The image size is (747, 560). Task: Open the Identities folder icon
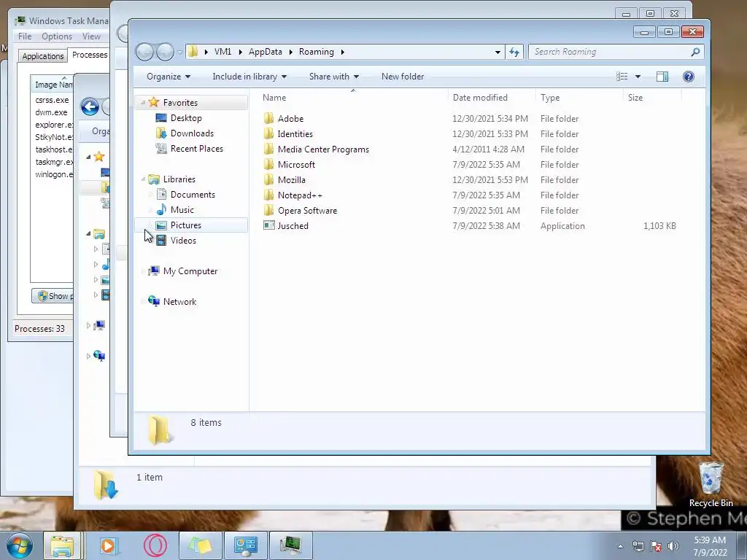(268, 134)
